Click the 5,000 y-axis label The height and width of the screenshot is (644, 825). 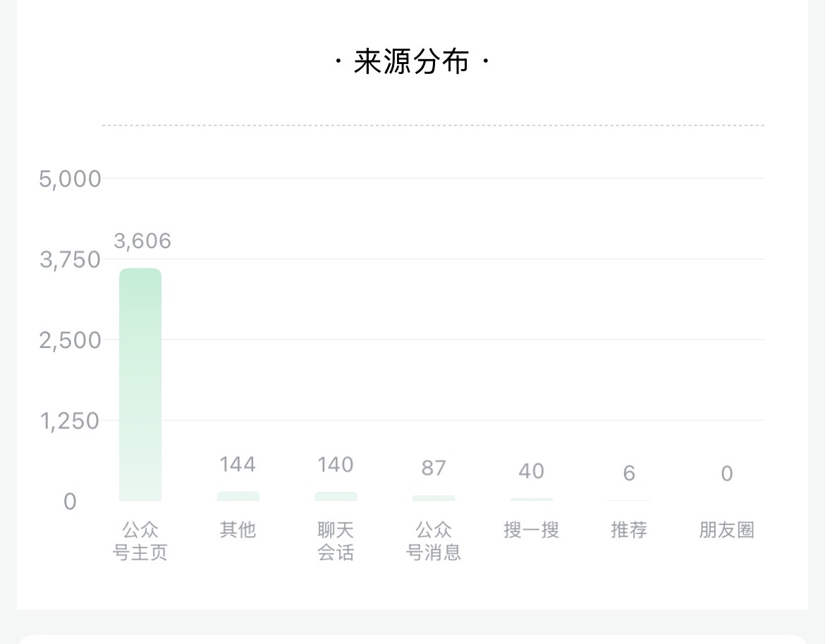71,179
